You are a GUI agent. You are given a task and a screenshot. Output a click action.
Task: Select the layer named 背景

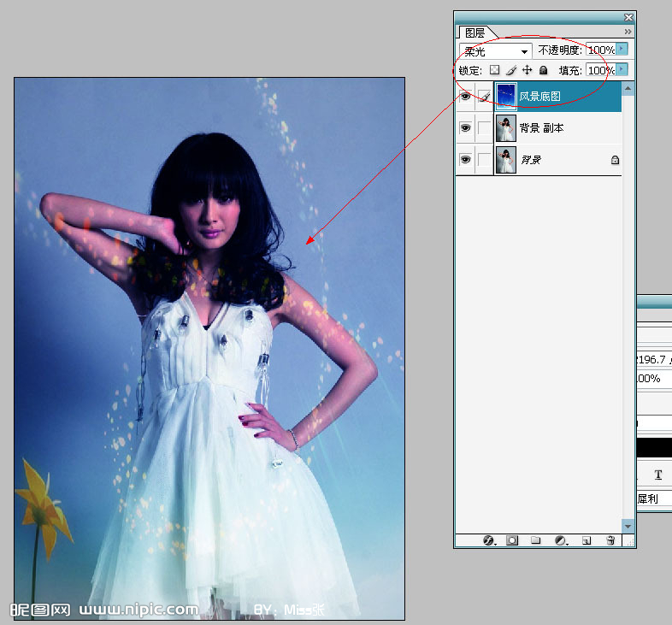531,160
